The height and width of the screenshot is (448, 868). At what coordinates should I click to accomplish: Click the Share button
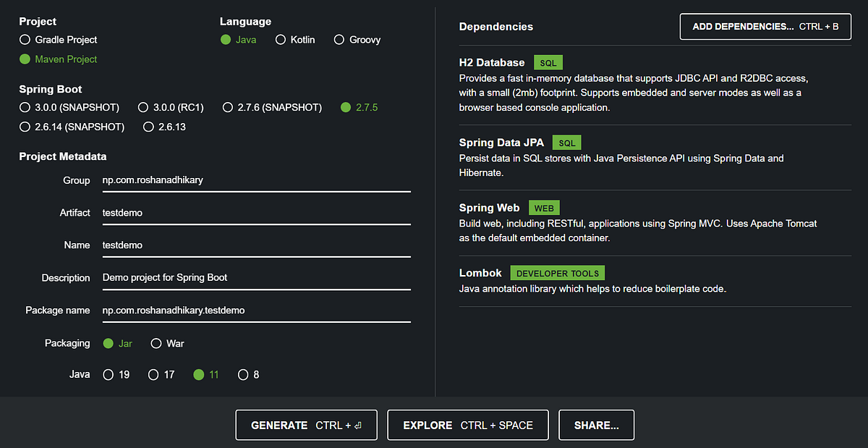(x=597, y=426)
